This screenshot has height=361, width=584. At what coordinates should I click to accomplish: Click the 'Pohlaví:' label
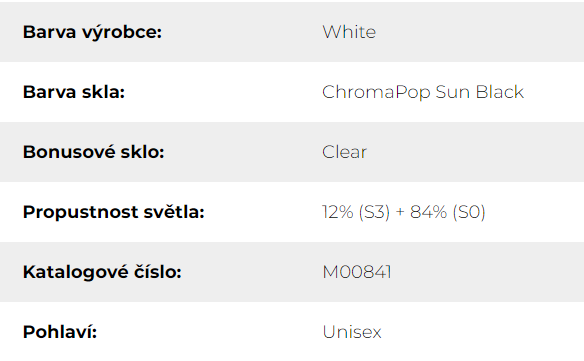coord(60,332)
